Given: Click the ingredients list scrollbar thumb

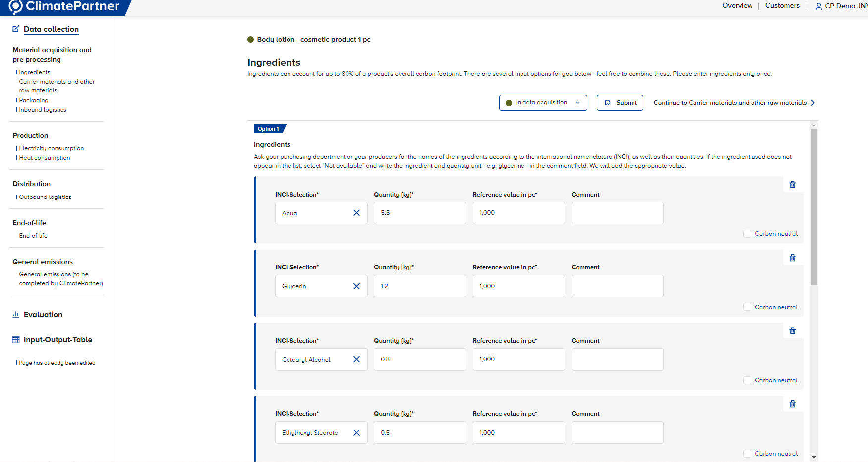Looking at the screenshot, I should coord(814,207).
